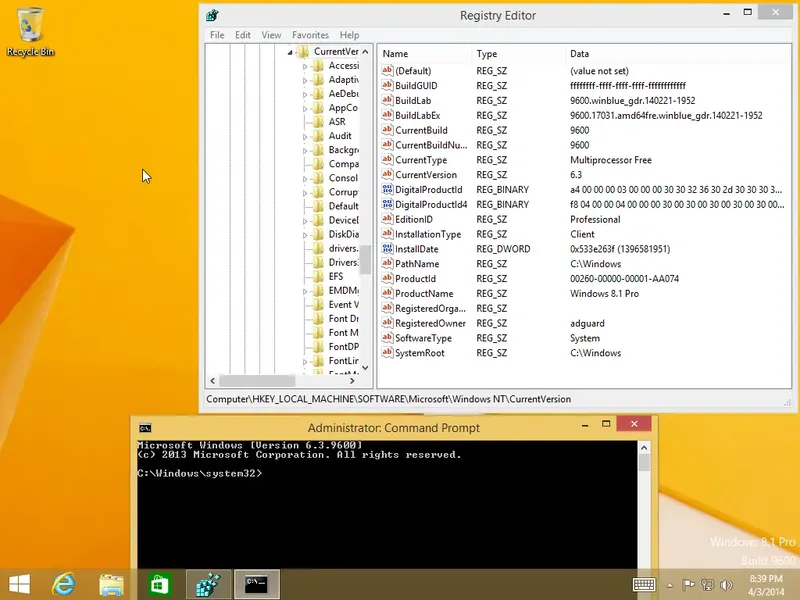The height and width of the screenshot is (600, 800).
Task: Launch Internet Explorer from the taskbar
Action: pyautogui.click(x=66, y=584)
